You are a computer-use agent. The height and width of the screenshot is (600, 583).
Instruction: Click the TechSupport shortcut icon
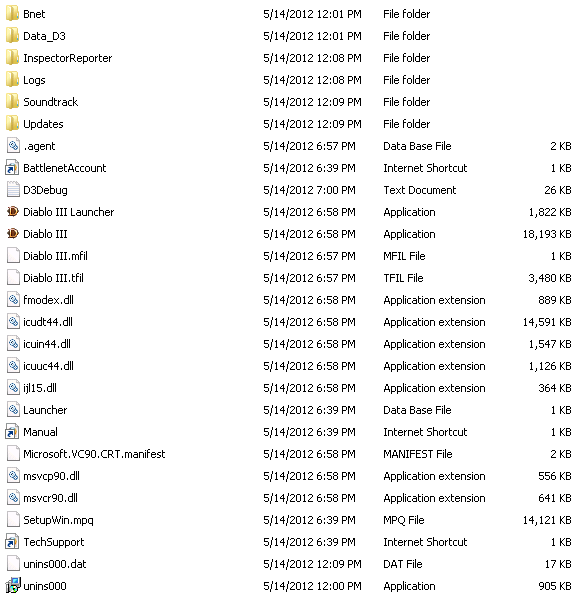[x=13, y=541]
